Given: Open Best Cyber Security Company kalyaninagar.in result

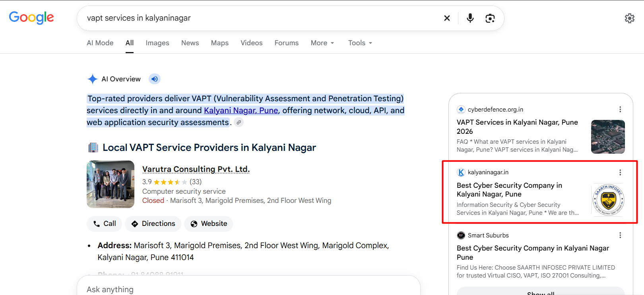Looking at the screenshot, I should 509,190.
